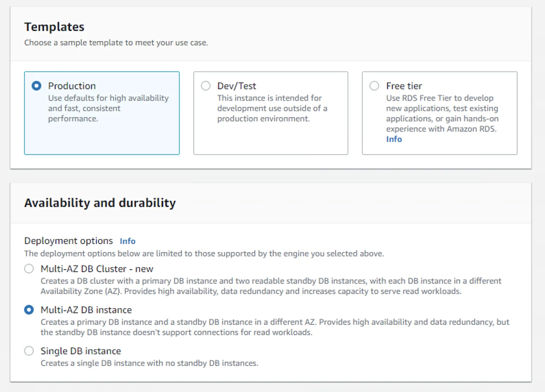This screenshot has height=392, width=545.
Task: Select Single DB instance radio button
Action: point(29,351)
